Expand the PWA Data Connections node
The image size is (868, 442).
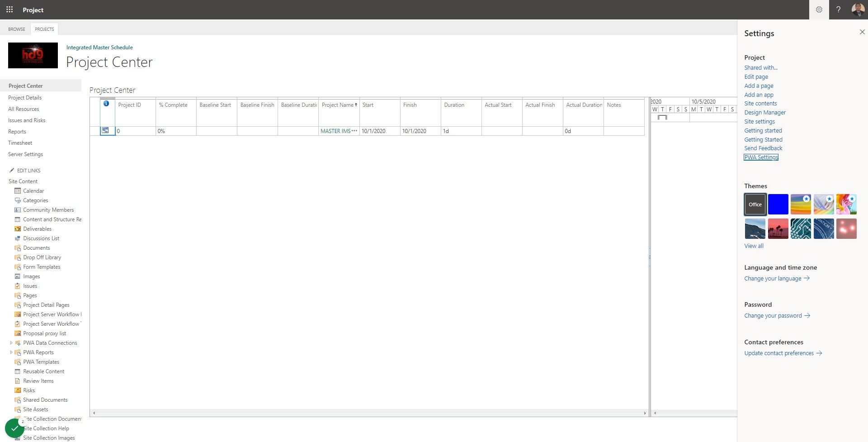(11, 343)
